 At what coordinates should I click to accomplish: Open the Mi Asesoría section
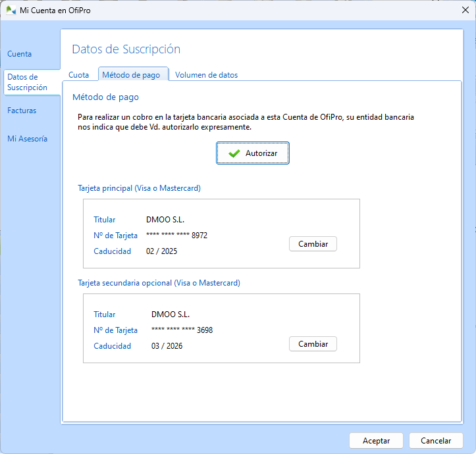pos(28,139)
